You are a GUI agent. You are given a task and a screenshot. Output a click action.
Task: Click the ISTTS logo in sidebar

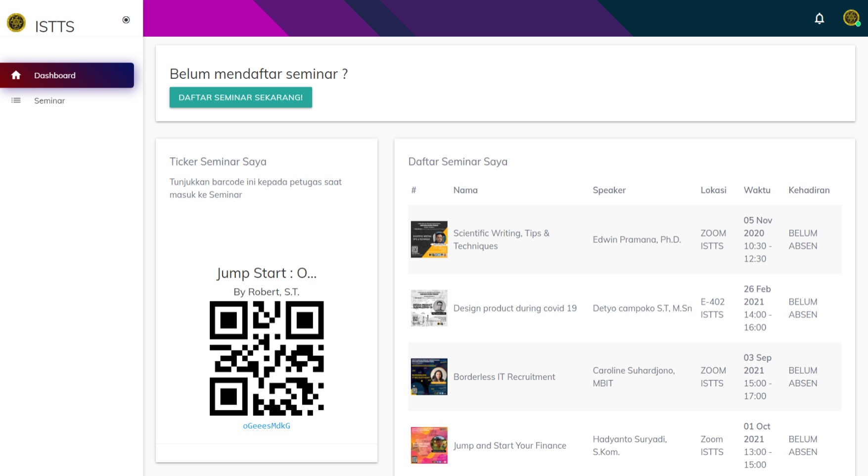pos(16,23)
